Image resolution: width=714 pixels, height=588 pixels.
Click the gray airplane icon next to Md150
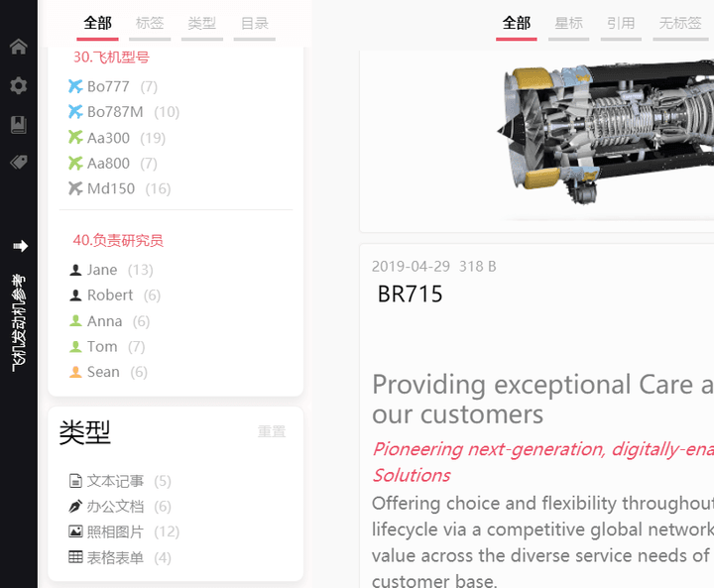click(x=75, y=188)
